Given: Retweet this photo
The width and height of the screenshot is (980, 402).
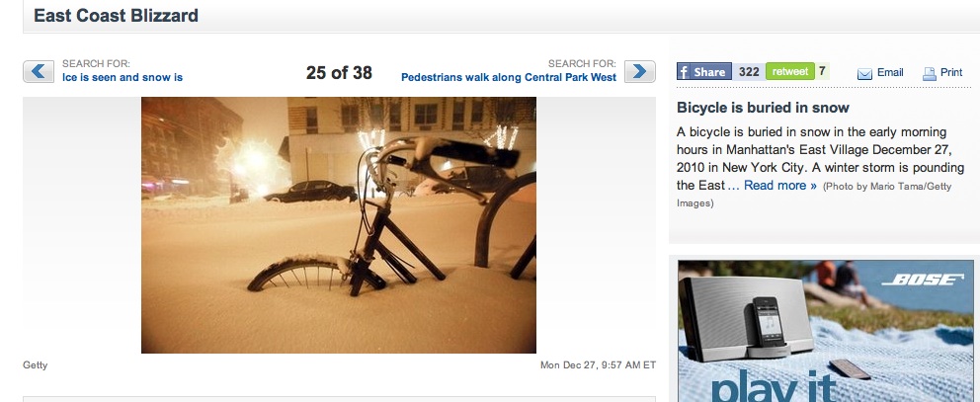Looking at the screenshot, I should (x=790, y=71).
